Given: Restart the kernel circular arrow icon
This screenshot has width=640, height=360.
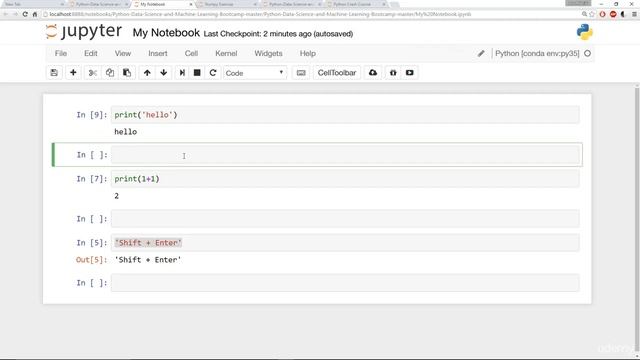Looking at the screenshot, I should coord(213,73).
